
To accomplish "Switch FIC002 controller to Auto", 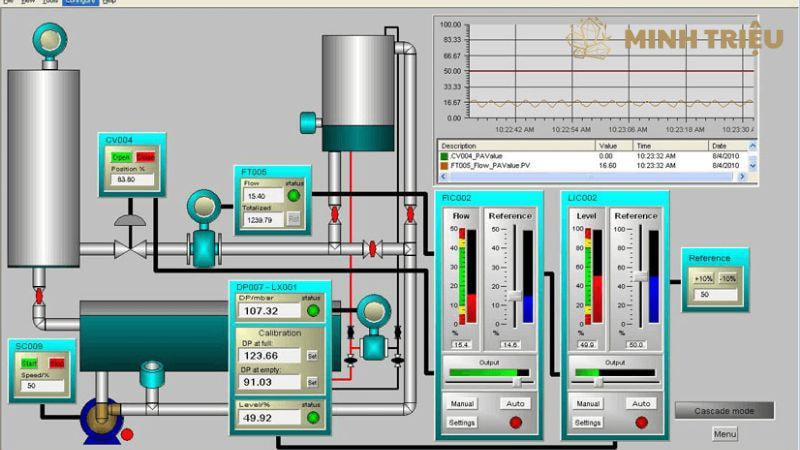I will tap(515, 403).
